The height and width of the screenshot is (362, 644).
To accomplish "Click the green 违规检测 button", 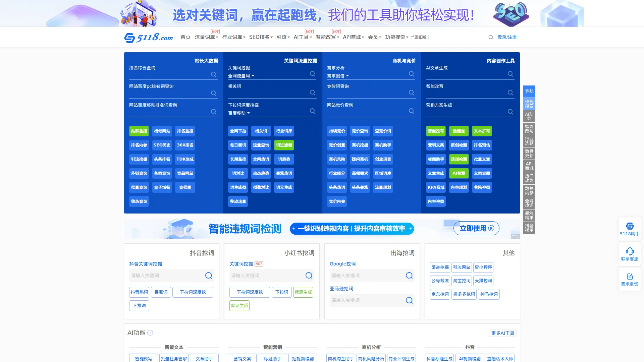I will [459, 159].
